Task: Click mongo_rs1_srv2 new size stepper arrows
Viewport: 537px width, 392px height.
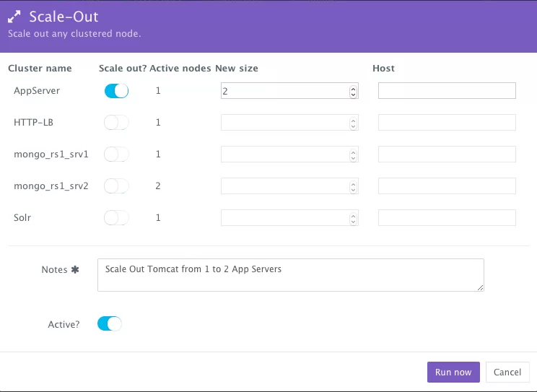Action: pos(353,187)
